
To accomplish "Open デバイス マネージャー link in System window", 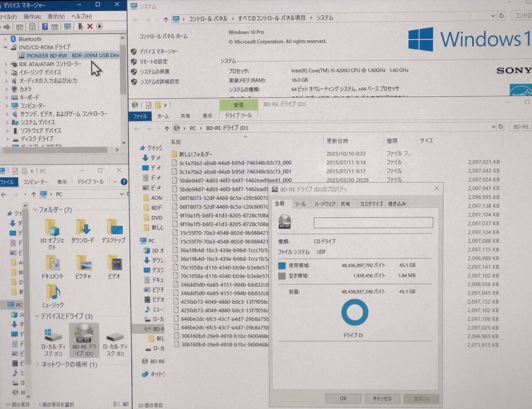I will (x=159, y=51).
